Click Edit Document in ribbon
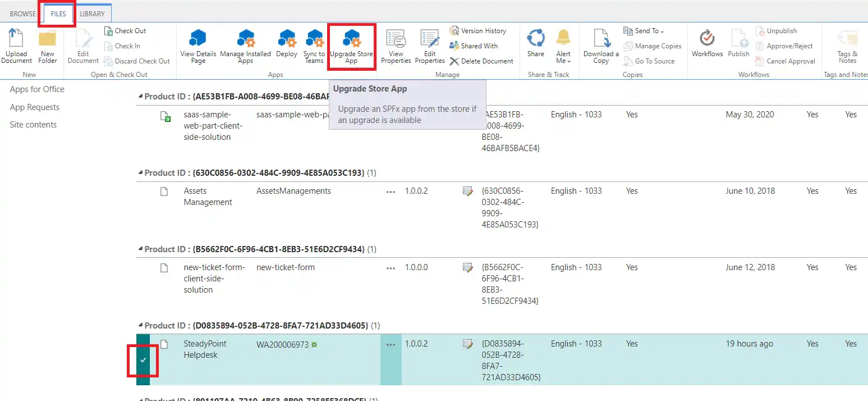Screen dimensions: 868x401 pyautogui.click(x=83, y=46)
